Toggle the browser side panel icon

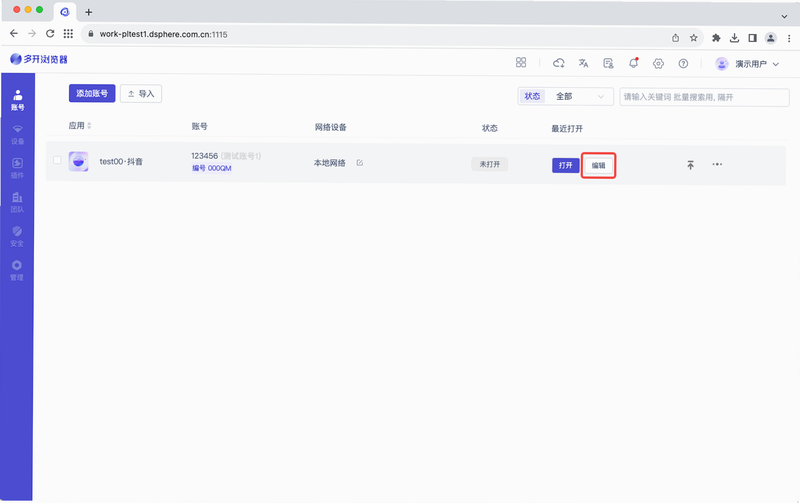pos(752,38)
